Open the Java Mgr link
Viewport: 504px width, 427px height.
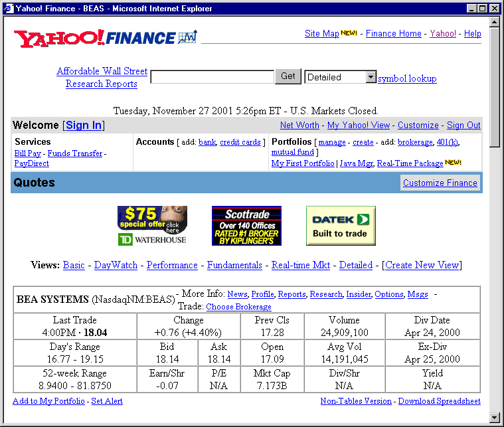coord(356,163)
